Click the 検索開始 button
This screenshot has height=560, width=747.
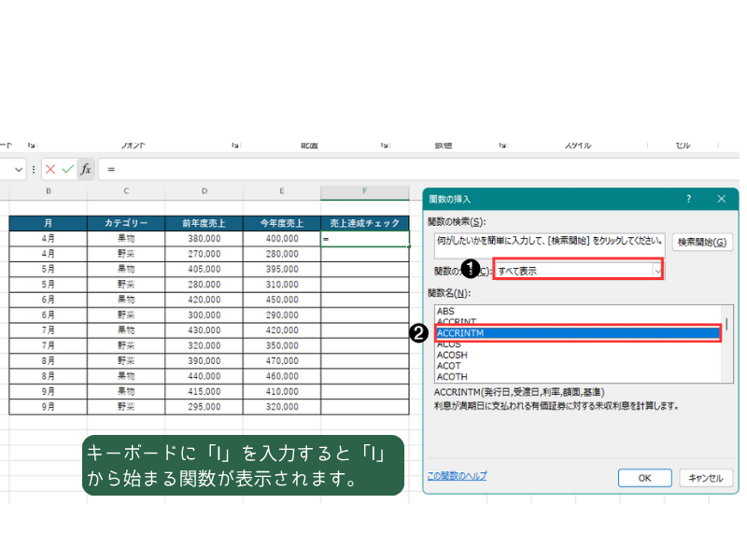click(700, 242)
